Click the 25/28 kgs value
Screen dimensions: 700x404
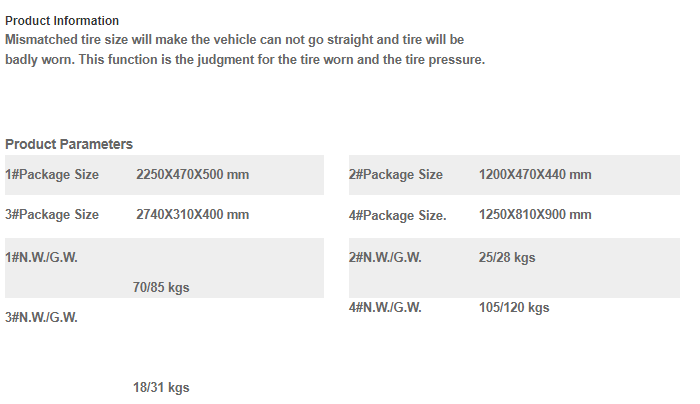(507, 258)
